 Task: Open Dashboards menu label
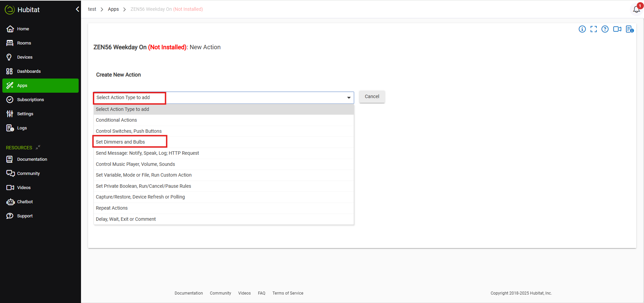pos(29,71)
